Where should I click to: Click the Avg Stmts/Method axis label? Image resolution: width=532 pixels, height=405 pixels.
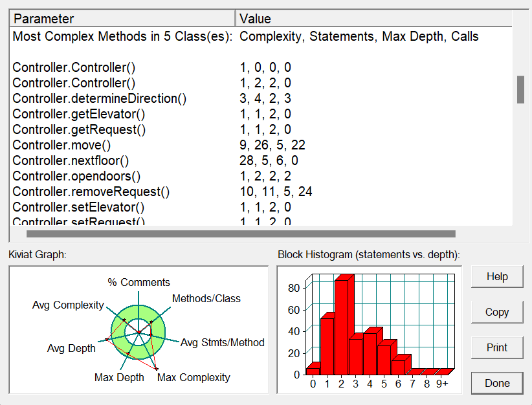tap(222, 343)
